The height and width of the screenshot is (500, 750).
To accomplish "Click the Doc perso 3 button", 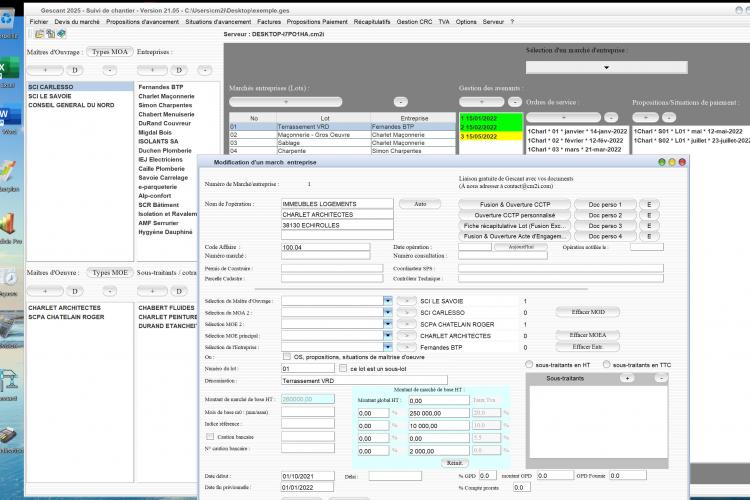I will 605,226.
